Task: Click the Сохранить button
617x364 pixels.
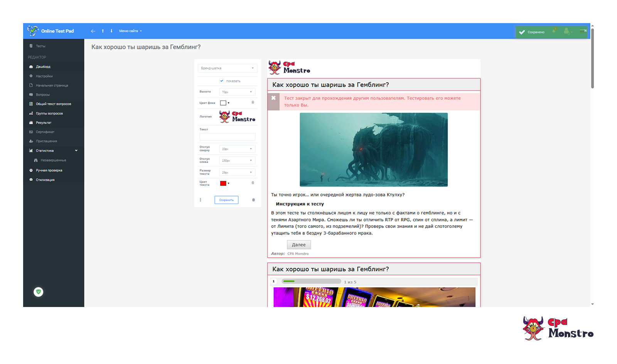Action: click(x=226, y=200)
